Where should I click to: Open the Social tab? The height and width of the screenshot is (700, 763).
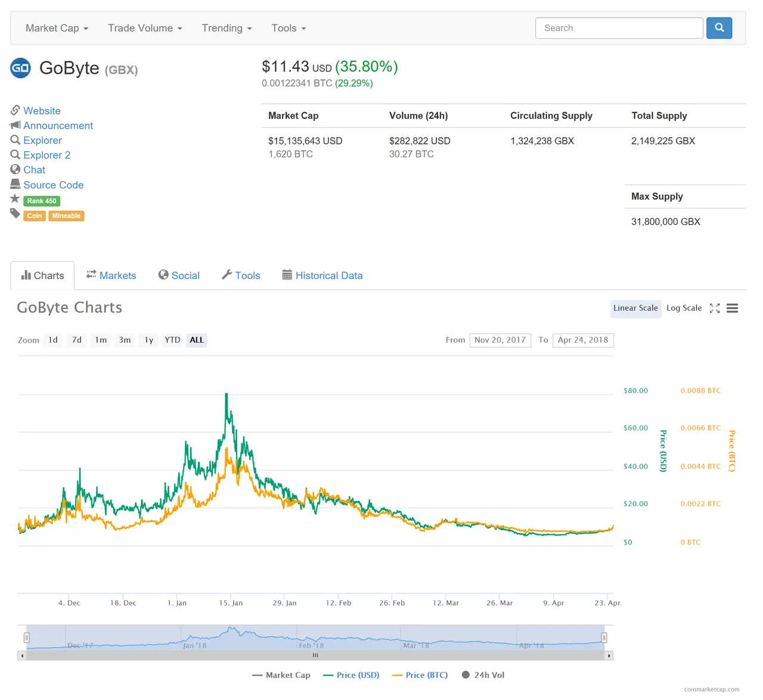[x=179, y=275]
